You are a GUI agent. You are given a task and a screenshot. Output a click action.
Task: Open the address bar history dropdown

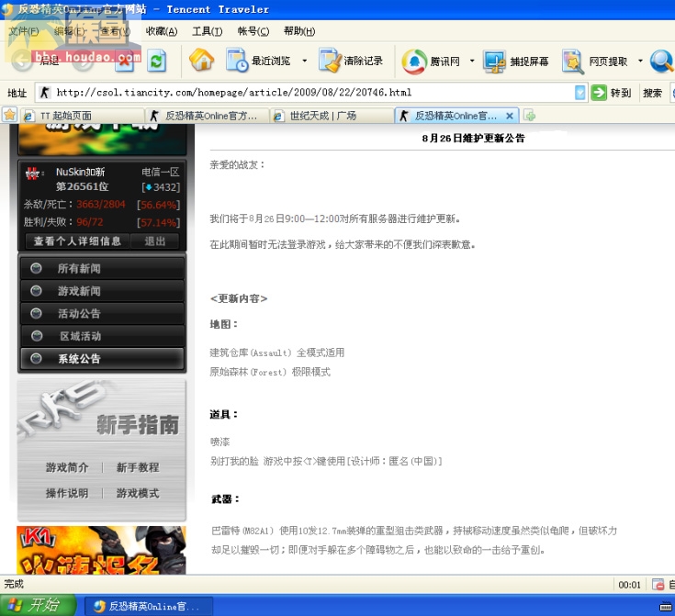(x=580, y=93)
